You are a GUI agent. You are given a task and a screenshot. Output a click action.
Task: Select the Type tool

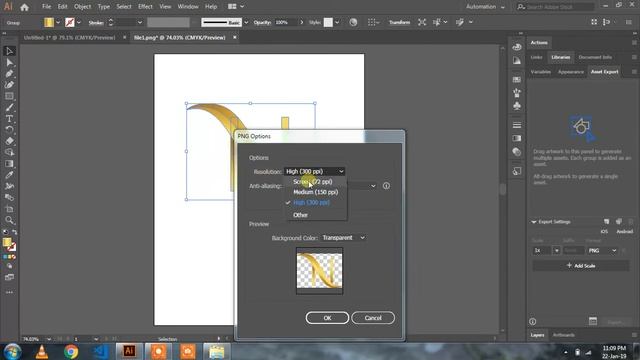click(x=9, y=119)
